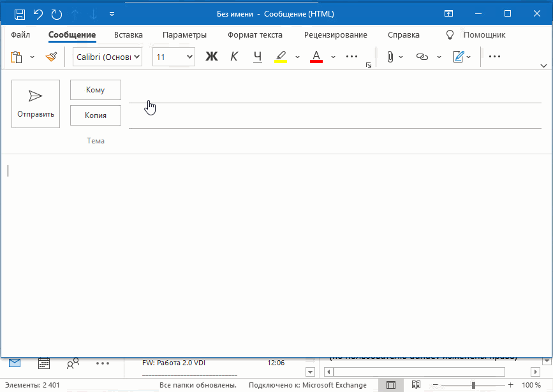Click the Копия button

[96, 115]
